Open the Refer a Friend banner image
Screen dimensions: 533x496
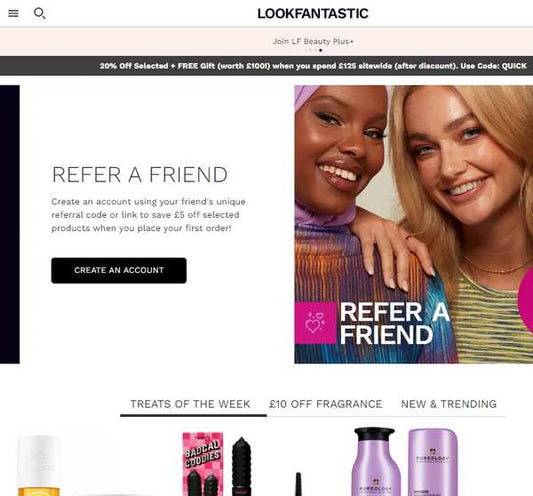(413, 224)
